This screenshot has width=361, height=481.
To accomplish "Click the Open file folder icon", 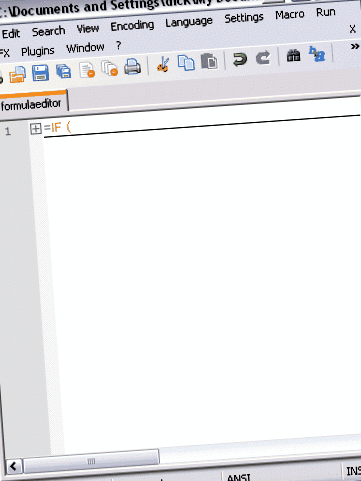I will pyautogui.click(x=17, y=75).
